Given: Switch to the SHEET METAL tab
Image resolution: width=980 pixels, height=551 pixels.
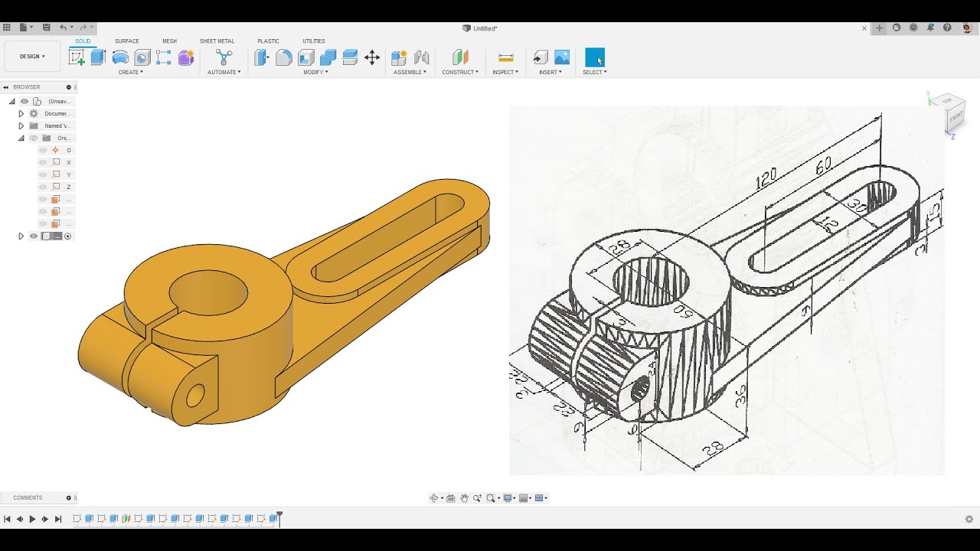Looking at the screenshot, I should click(217, 41).
